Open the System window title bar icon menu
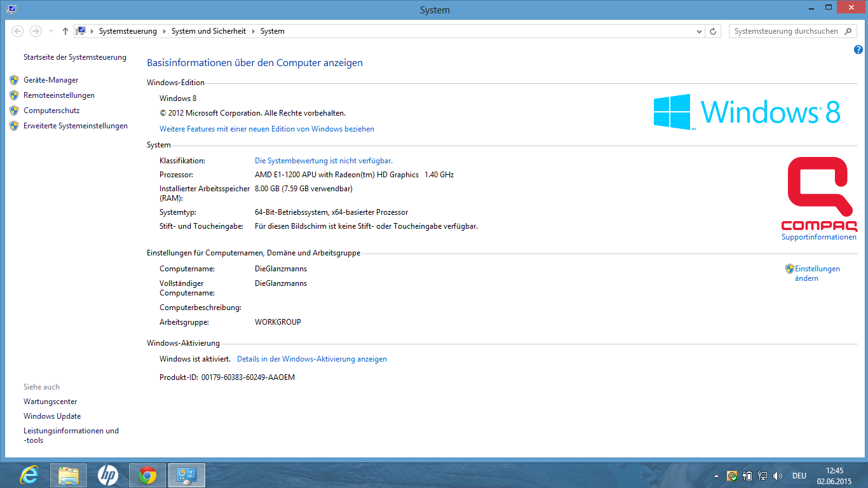This screenshot has width=868, height=488. click(11, 10)
